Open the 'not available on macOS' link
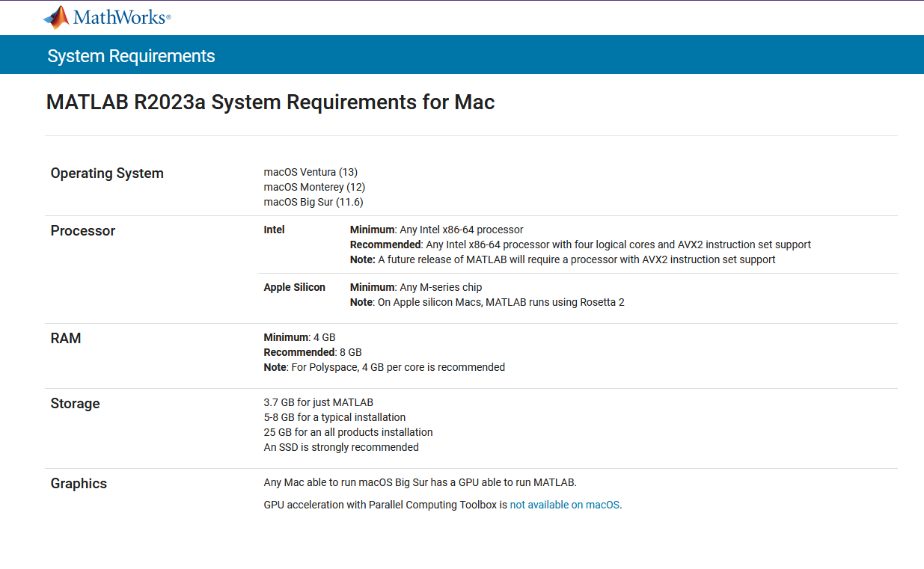The width and height of the screenshot is (924, 569). click(565, 505)
